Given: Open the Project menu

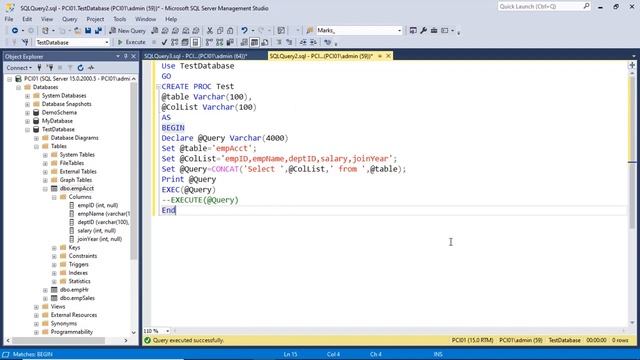Looking at the screenshot, I should click(95, 19).
